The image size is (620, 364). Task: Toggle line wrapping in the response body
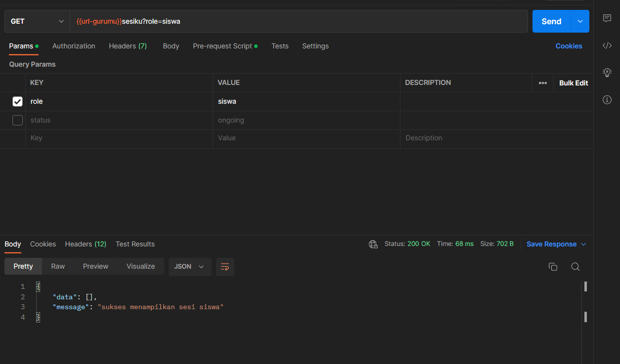(x=225, y=267)
